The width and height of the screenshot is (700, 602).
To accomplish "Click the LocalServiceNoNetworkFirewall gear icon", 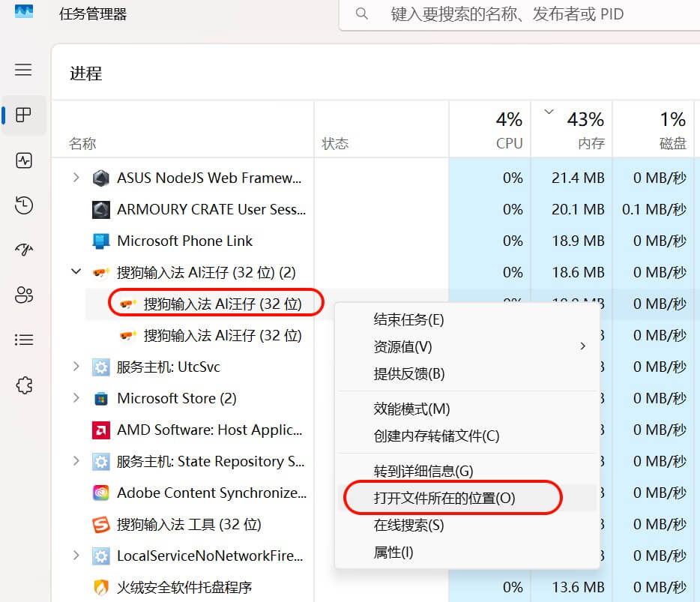I will coord(101,556).
